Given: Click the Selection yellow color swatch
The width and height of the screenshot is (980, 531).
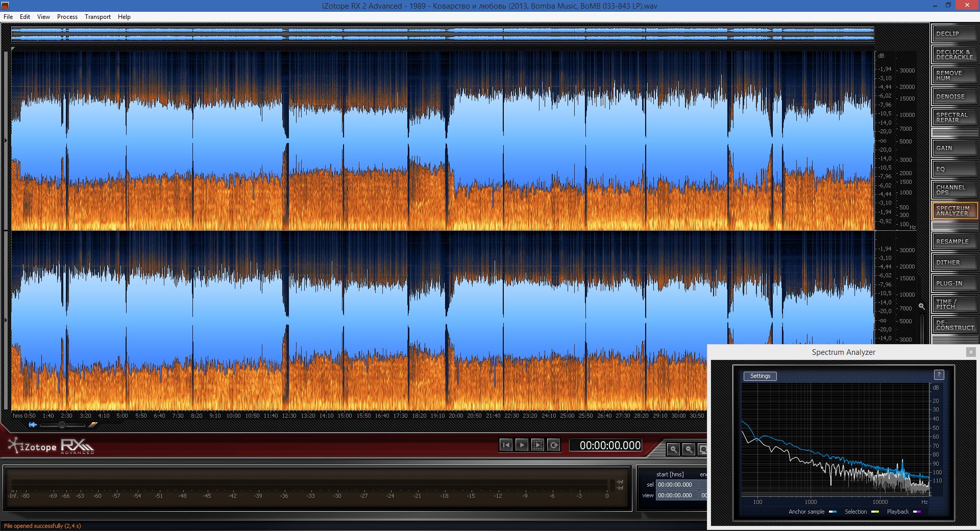Looking at the screenshot, I should (875, 512).
